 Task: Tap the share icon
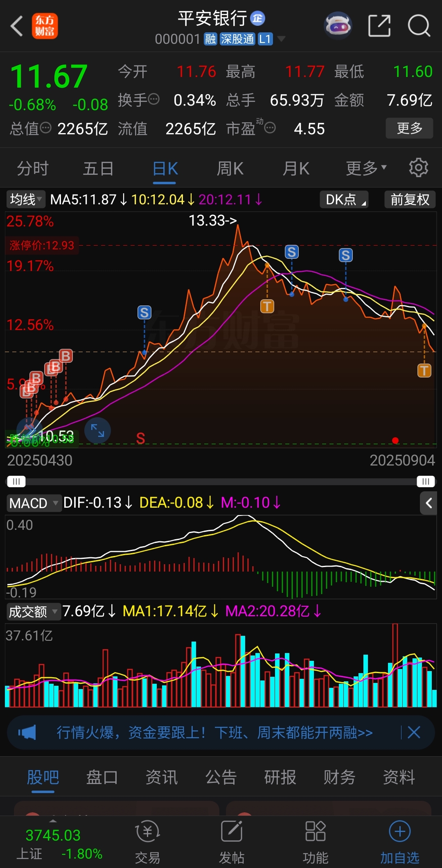pos(379,26)
